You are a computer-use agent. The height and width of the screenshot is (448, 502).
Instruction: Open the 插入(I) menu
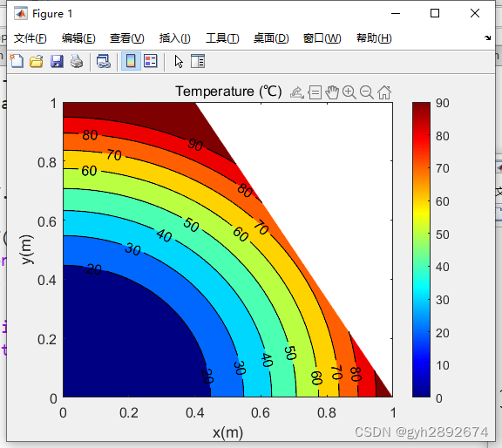click(x=175, y=38)
